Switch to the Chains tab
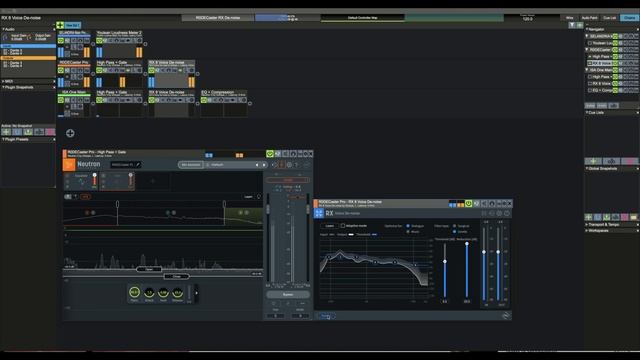 pyautogui.click(x=630, y=18)
